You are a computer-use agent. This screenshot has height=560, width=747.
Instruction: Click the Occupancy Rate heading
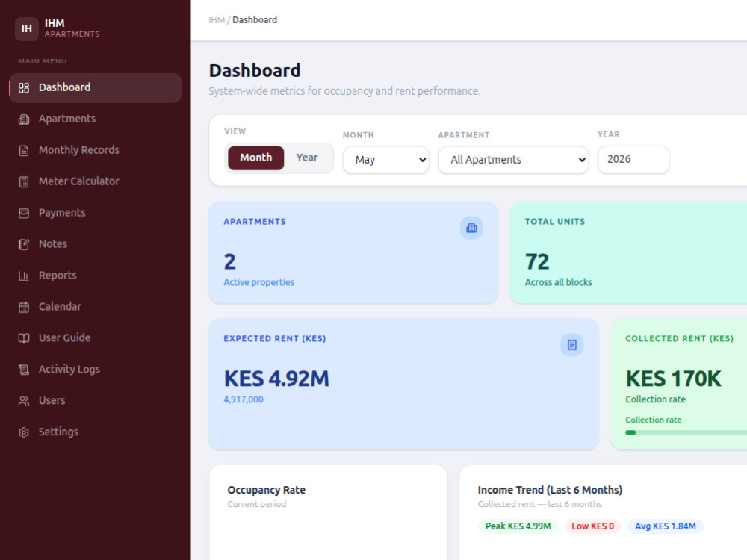tap(267, 490)
